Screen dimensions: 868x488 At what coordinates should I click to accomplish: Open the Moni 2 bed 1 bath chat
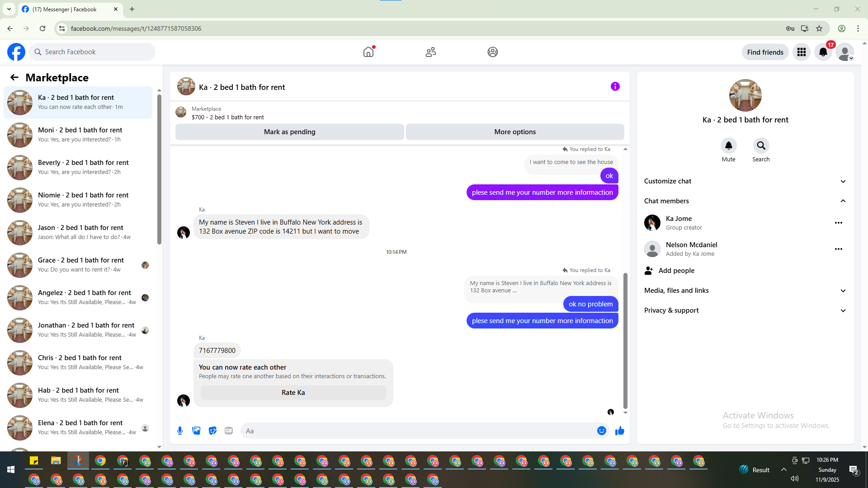pyautogui.click(x=78, y=135)
